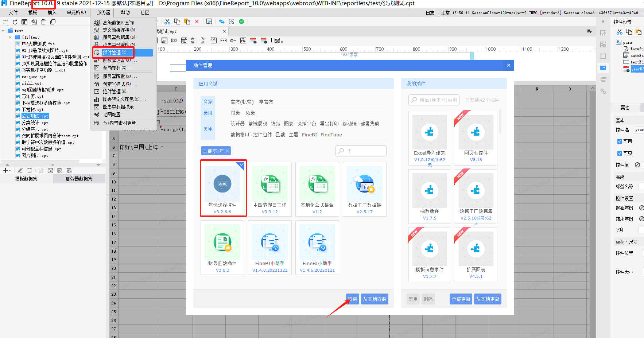
Task: Click the number widget icon (123)
Action: (x=174, y=40)
